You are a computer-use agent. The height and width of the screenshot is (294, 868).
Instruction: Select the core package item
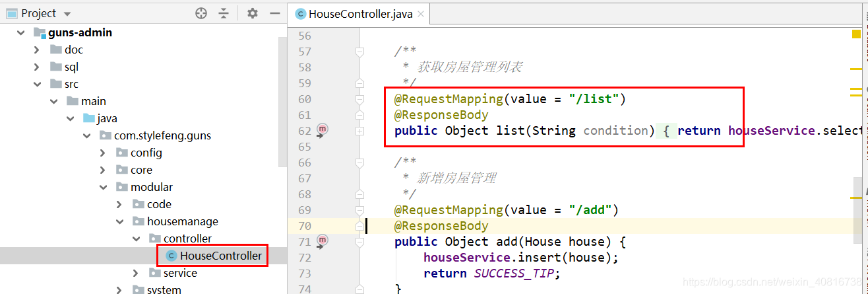click(x=142, y=170)
